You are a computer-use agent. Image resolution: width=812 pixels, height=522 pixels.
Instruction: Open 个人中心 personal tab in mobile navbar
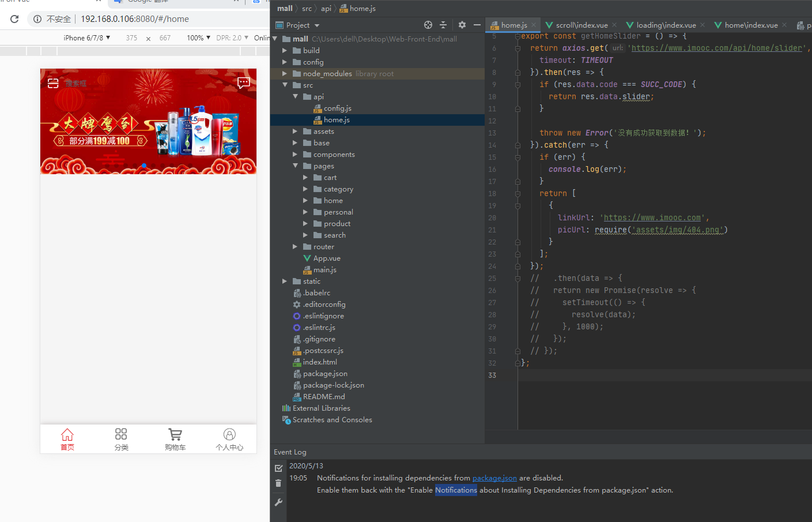click(x=229, y=440)
